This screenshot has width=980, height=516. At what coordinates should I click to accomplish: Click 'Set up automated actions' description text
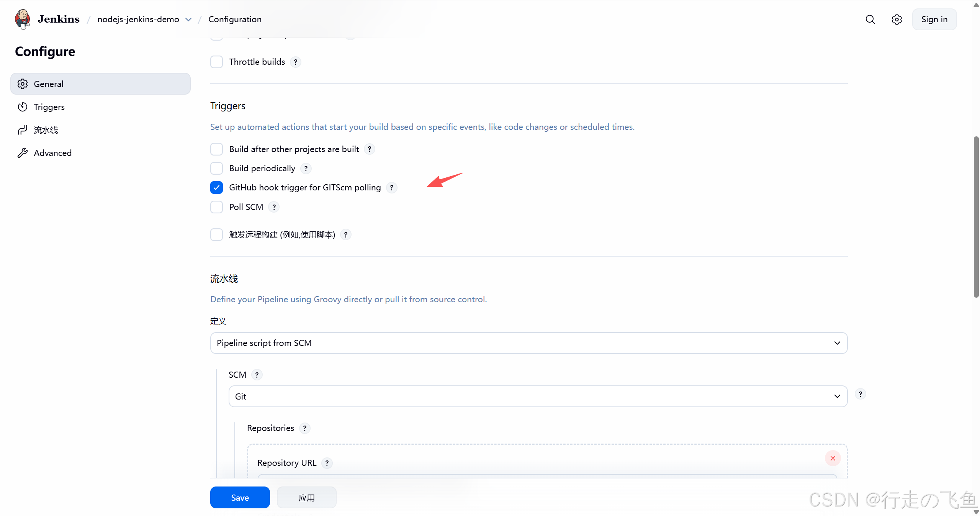click(422, 127)
